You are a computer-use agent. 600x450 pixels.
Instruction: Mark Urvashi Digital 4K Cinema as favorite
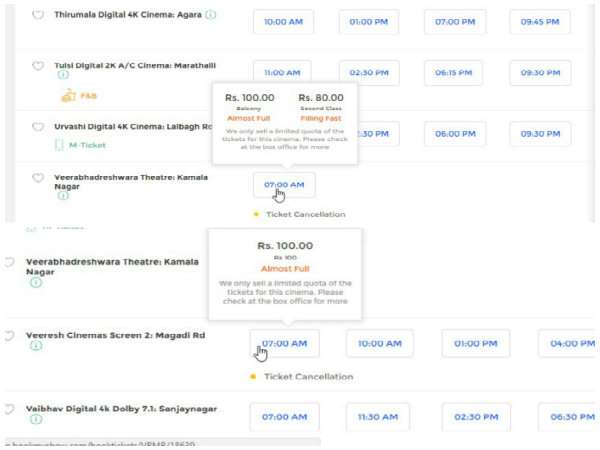tap(38, 128)
